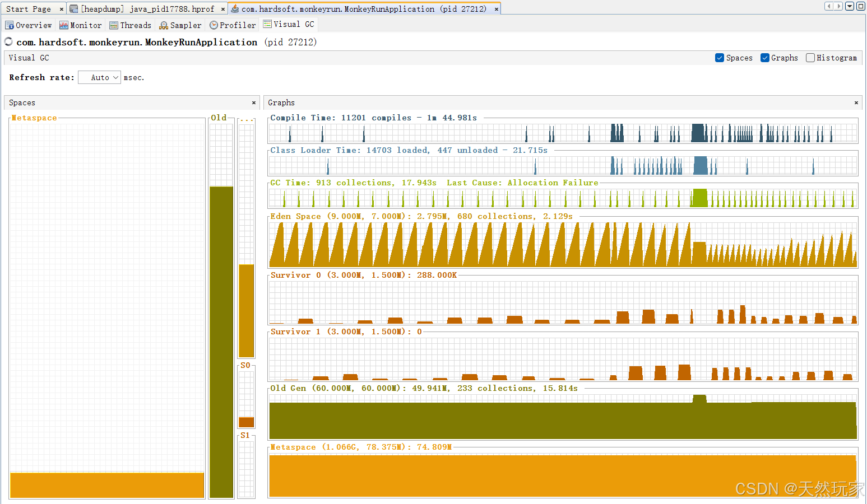Click the Profiler clock icon
Screen dimensions: 867x504
click(214, 25)
